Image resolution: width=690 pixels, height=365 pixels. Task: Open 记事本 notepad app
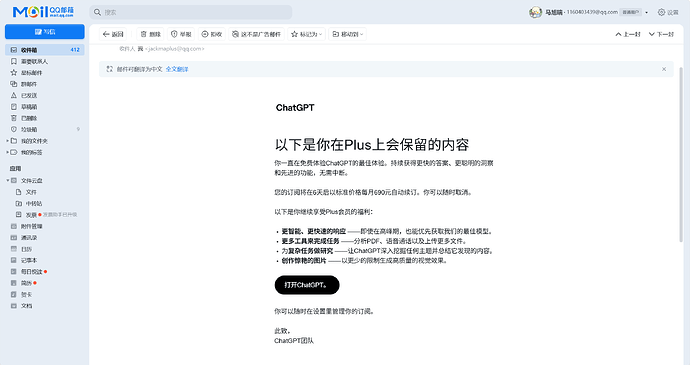pos(29,260)
